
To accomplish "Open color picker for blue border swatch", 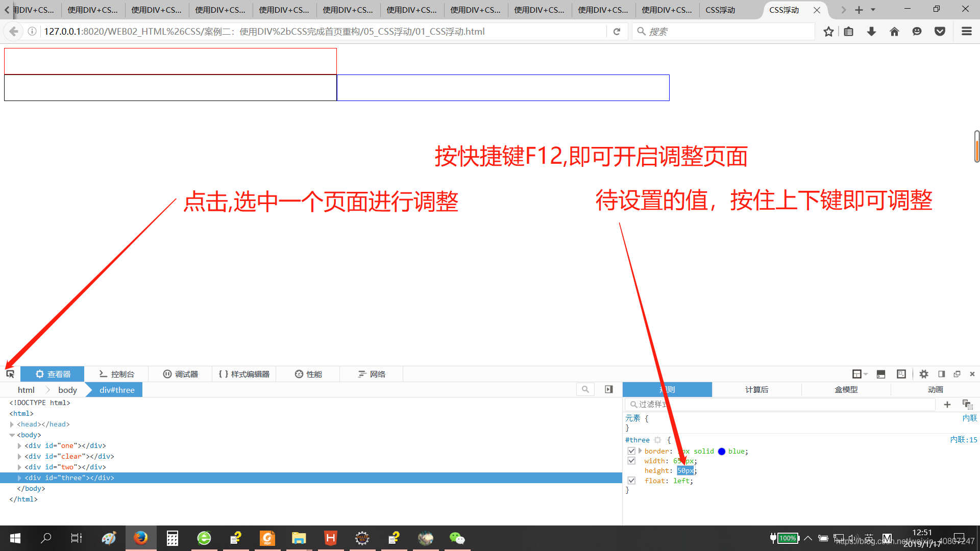I will (722, 452).
